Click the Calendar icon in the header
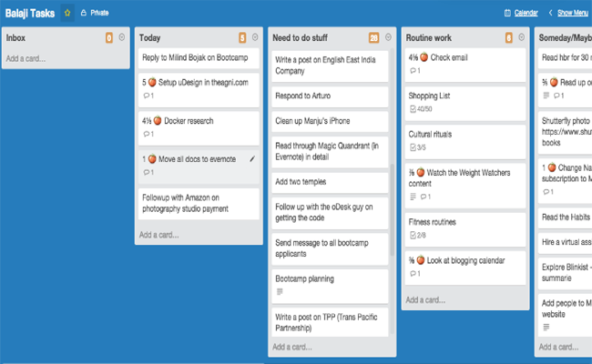The image size is (592, 364). pyautogui.click(x=507, y=13)
